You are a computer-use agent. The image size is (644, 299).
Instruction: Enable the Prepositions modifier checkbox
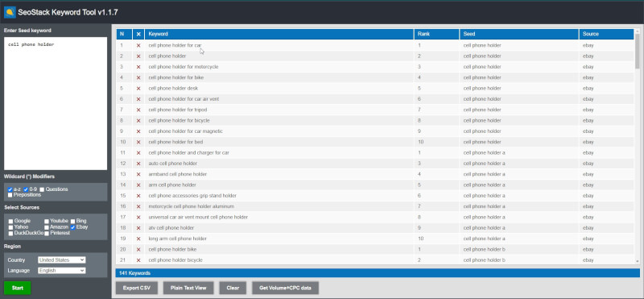click(10, 194)
